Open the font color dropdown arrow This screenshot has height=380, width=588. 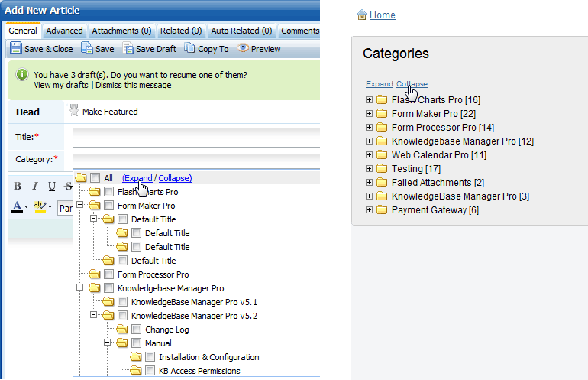pos(26,207)
